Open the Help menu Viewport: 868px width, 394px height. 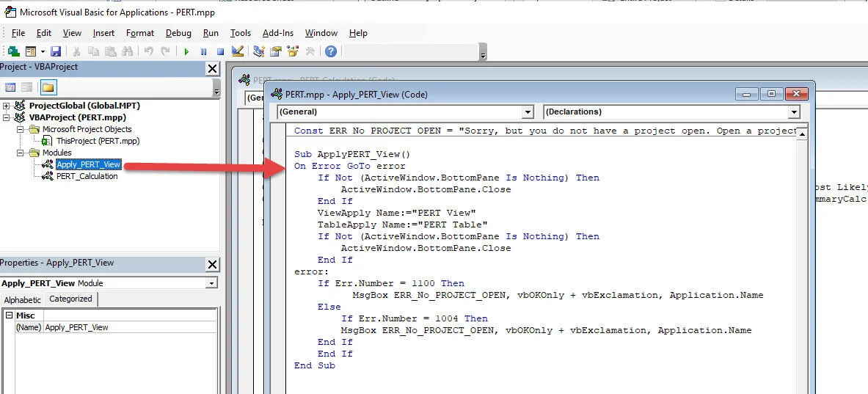(x=358, y=33)
